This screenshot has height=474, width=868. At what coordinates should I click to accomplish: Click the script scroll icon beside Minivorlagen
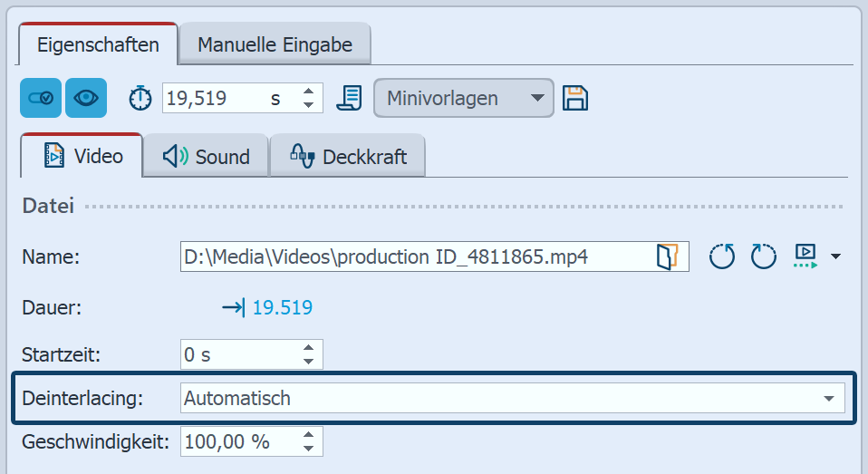tap(350, 98)
